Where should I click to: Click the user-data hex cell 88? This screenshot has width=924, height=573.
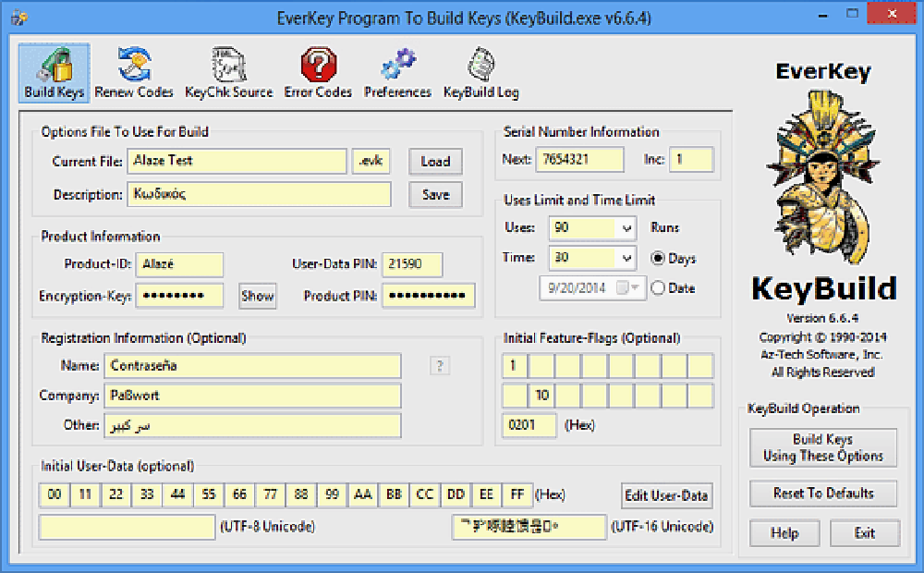click(x=301, y=494)
